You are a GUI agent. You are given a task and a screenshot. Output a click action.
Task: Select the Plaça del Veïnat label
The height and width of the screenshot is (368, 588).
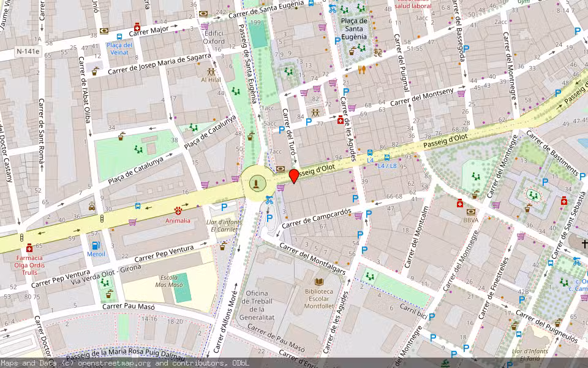point(119,49)
